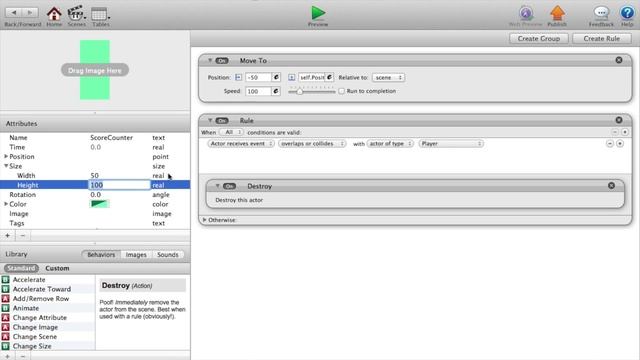Open the Help question mark icon
This screenshot has width=640, height=360.
627,13
